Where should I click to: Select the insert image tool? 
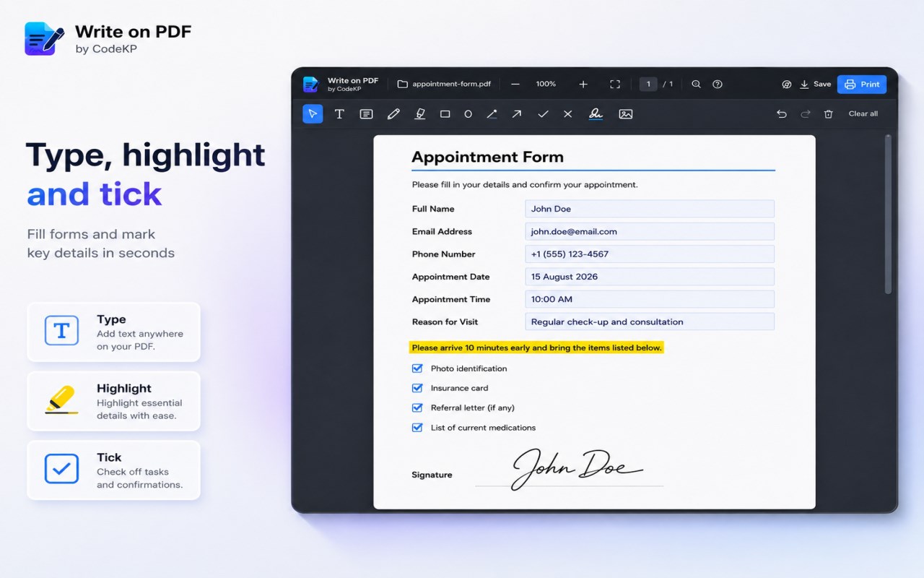pyautogui.click(x=626, y=114)
